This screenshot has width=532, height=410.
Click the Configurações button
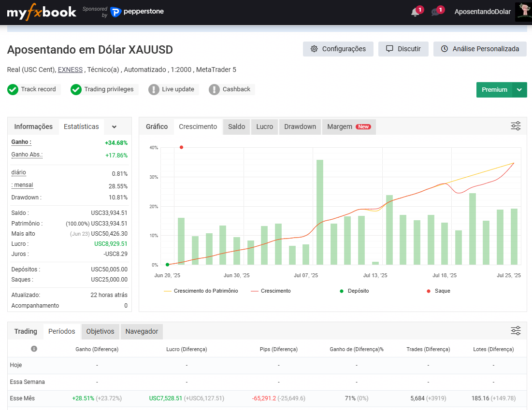click(338, 49)
